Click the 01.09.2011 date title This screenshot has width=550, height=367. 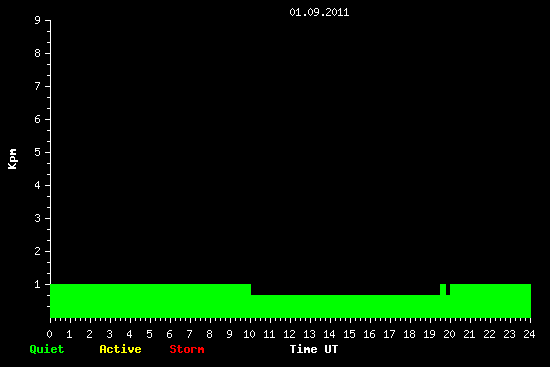[x=319, y=13]
